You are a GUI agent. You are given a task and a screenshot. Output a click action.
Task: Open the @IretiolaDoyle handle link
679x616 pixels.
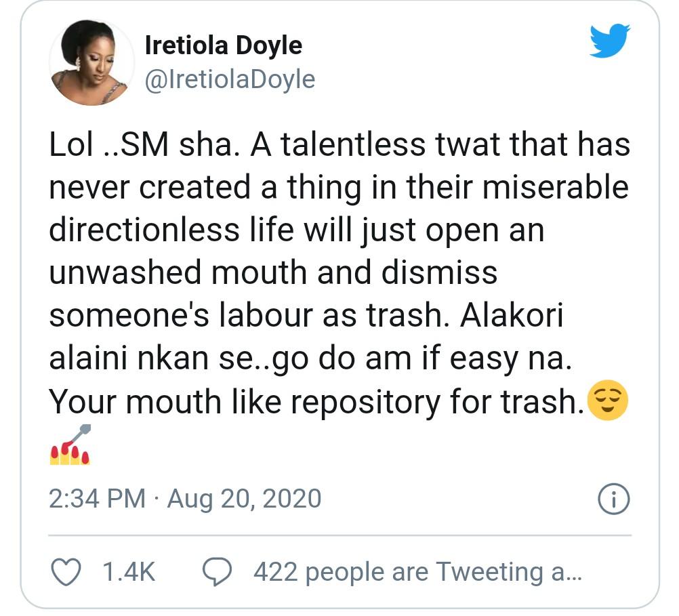coord(230,80)
